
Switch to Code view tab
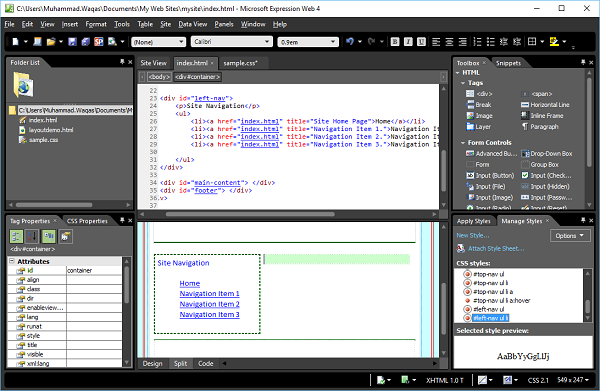click(205, 363)
